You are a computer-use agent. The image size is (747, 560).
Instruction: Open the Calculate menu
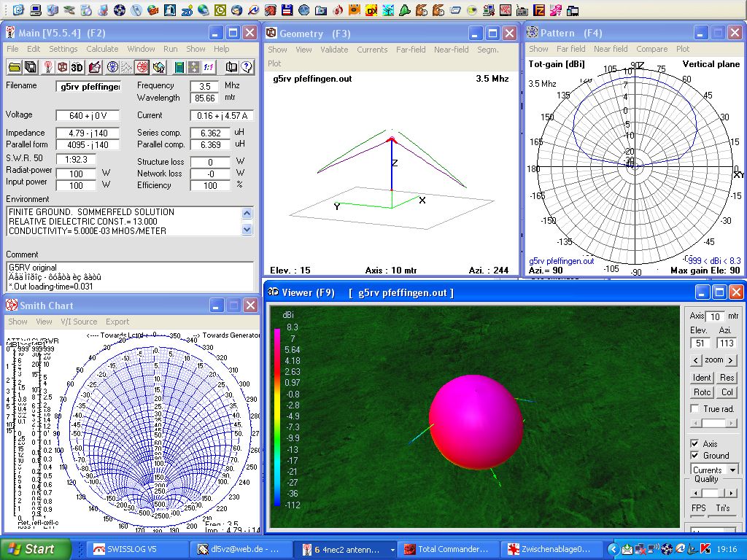[102, 49]
